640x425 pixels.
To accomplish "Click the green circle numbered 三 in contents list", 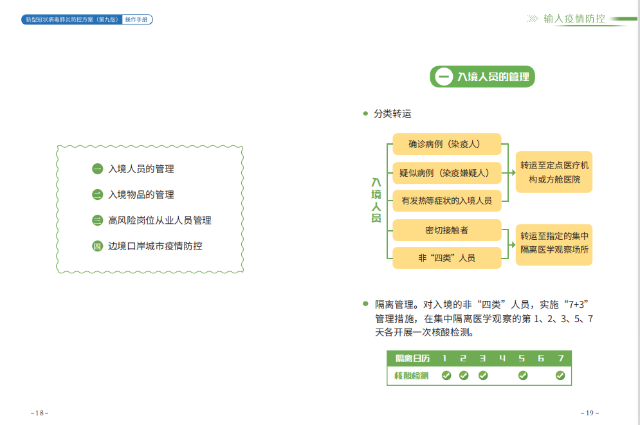I will (x=97, y=220).
